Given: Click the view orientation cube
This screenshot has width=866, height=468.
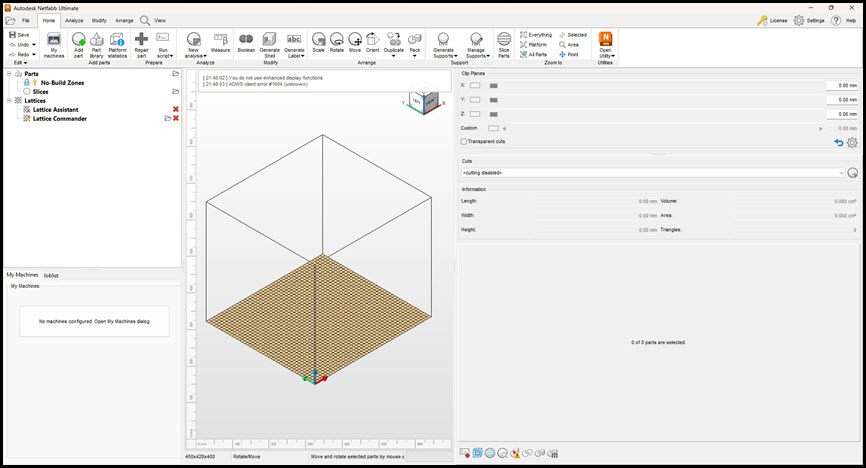Looking at the screenshot, I should 424,102.
